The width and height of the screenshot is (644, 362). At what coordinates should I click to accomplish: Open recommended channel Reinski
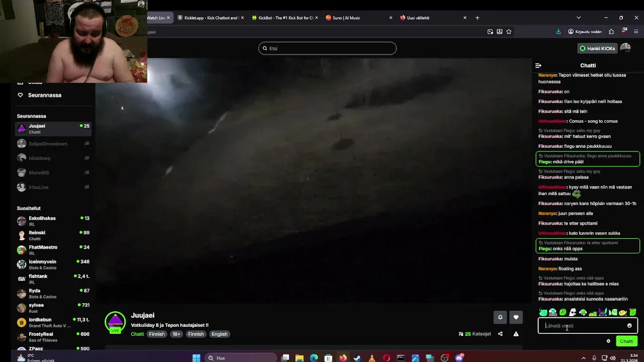(x=53, y=235)
